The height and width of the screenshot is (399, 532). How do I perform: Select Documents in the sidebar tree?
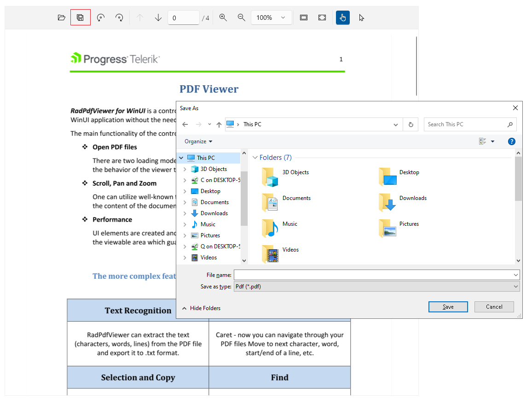click(214, 202)
